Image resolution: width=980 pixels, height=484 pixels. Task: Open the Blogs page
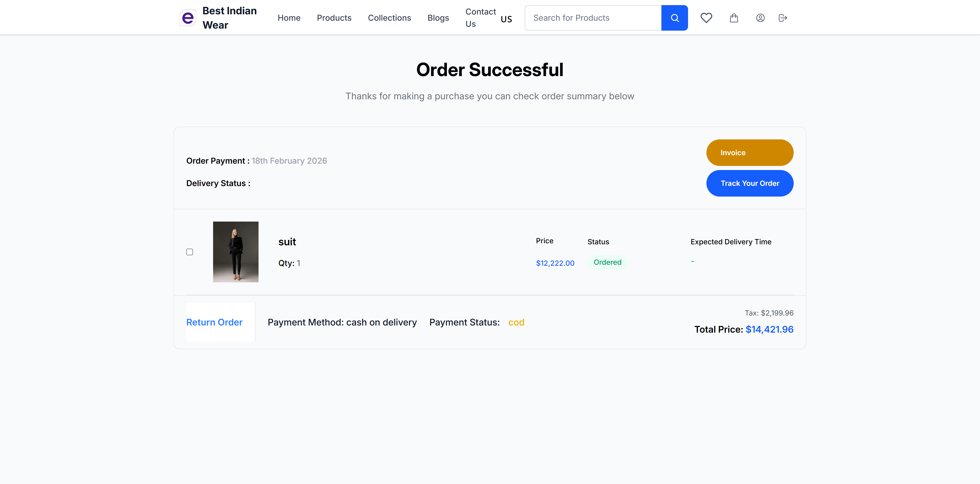click(x=438, y=18)
